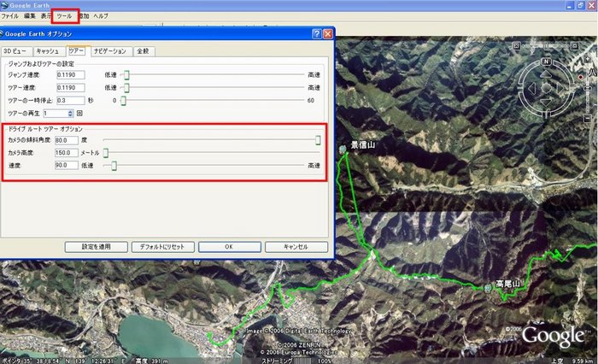Click the drive route 速度 slider handle
598x364 pixels.
pyautogui.click(x=114, y=166)
